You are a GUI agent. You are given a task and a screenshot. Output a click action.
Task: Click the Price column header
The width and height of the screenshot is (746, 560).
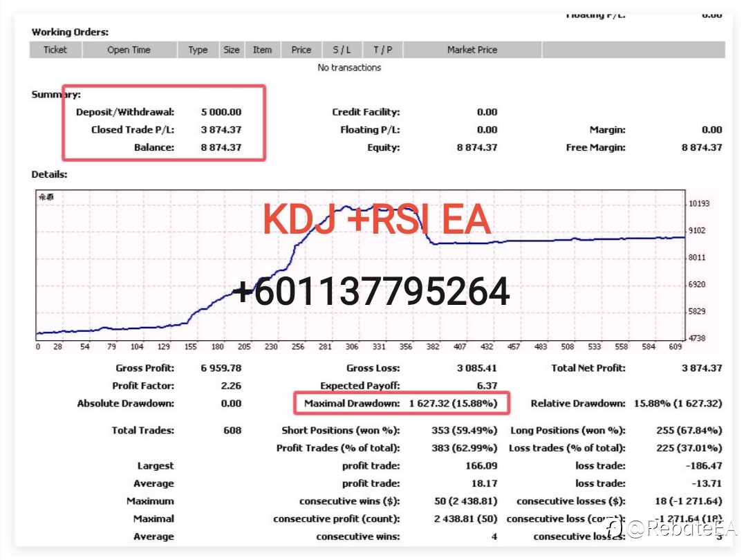coord(301,50)
